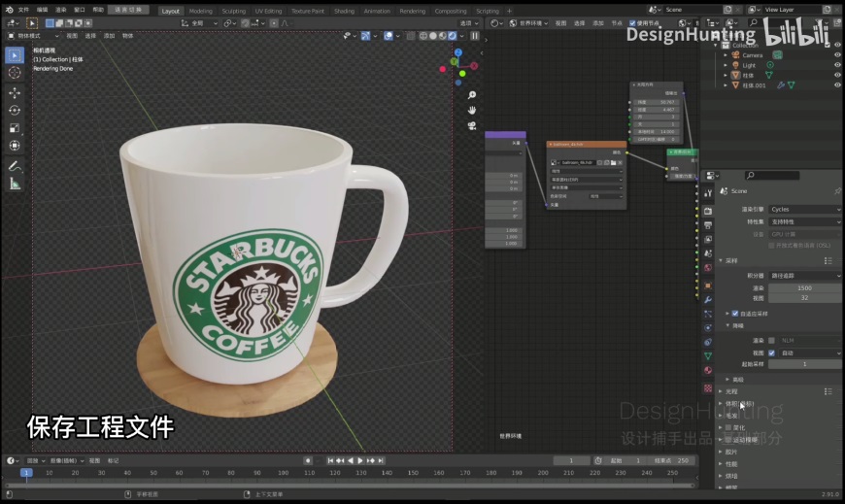Click the viewport zoom magnifier icon
The image size is (845, 504).
pos(472,95)
